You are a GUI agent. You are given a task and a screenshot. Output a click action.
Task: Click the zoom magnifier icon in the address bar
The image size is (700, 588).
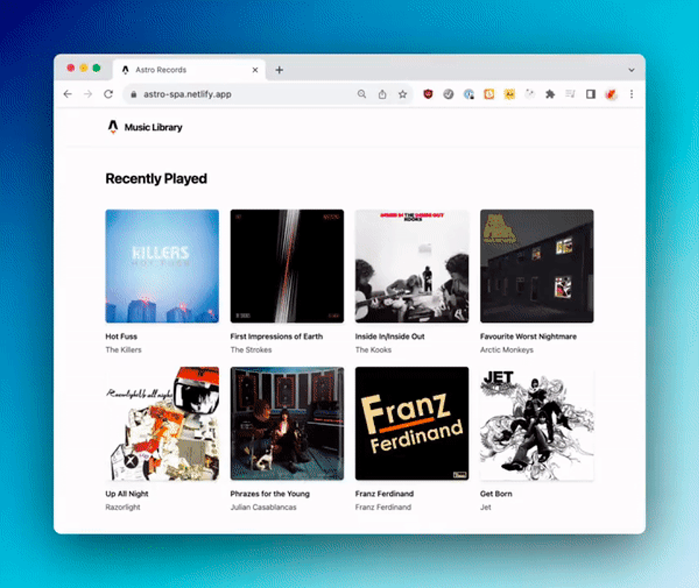(x=362, y=94)
